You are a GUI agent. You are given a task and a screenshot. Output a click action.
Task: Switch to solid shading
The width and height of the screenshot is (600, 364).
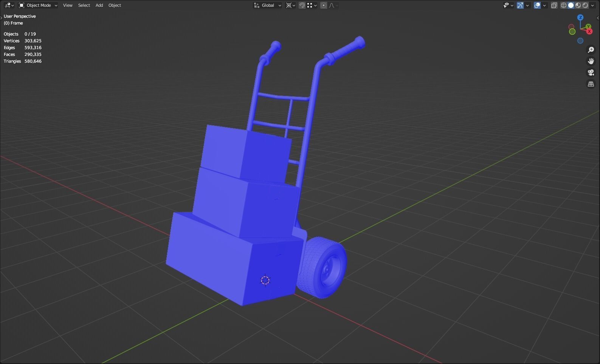click(571, 5)
